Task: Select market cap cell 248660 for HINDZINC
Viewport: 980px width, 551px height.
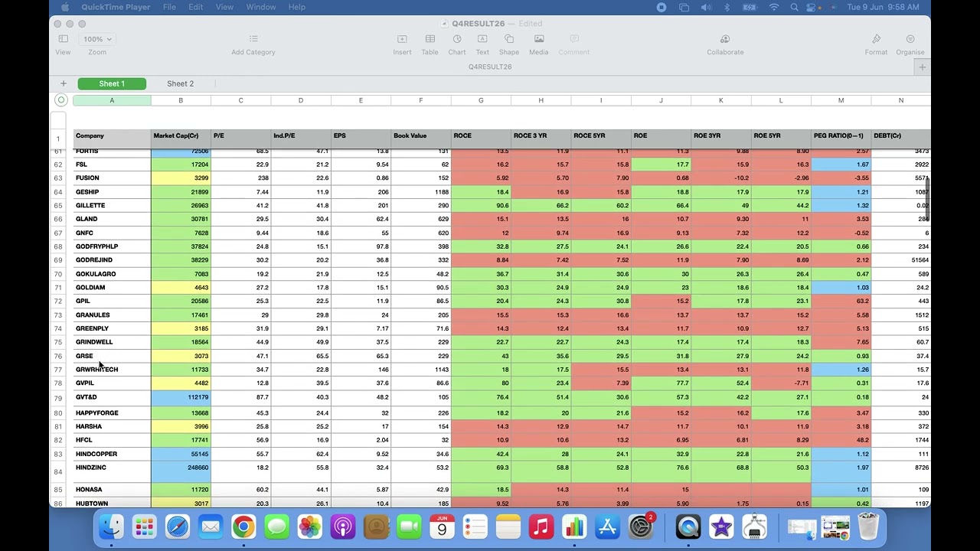Action: click(181, 471)
